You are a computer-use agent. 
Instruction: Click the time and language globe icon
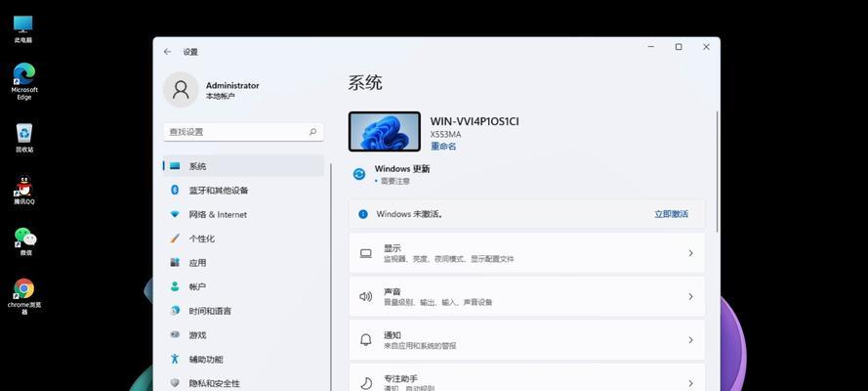[175, 311]
